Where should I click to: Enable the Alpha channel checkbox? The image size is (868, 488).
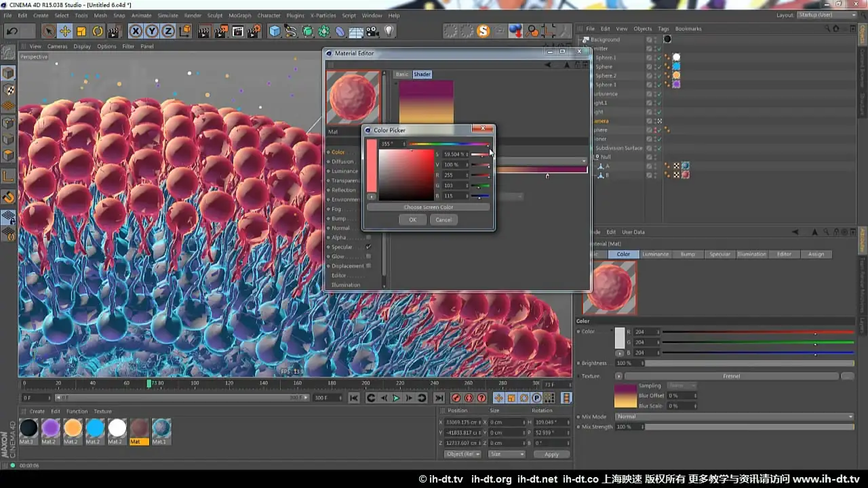(x=368, y=237)
